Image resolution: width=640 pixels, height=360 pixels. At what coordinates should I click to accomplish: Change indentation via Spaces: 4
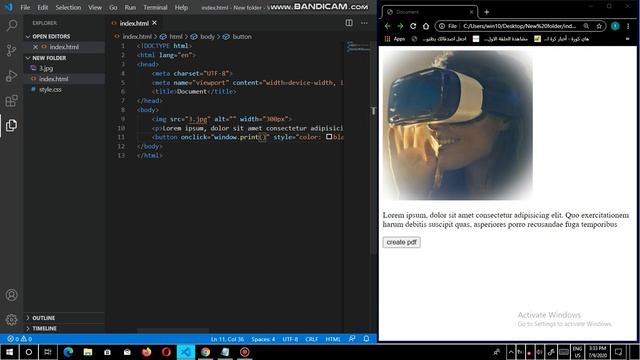click(x=263, y=339)
